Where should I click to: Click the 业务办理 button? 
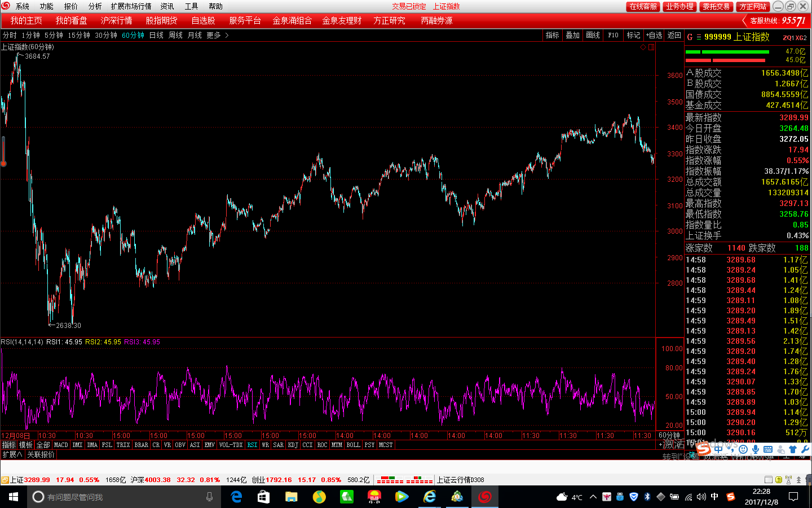coord(679,6)
